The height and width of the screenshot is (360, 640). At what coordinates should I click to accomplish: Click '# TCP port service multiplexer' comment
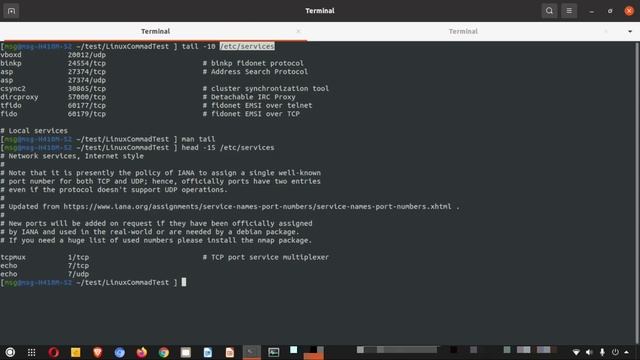point(266,257)
